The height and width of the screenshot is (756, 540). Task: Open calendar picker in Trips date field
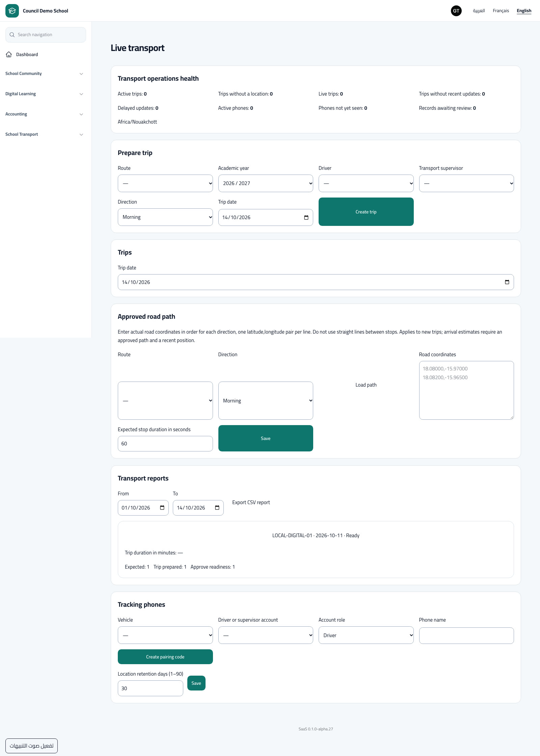pyautogui.click(x=507, y=282)
